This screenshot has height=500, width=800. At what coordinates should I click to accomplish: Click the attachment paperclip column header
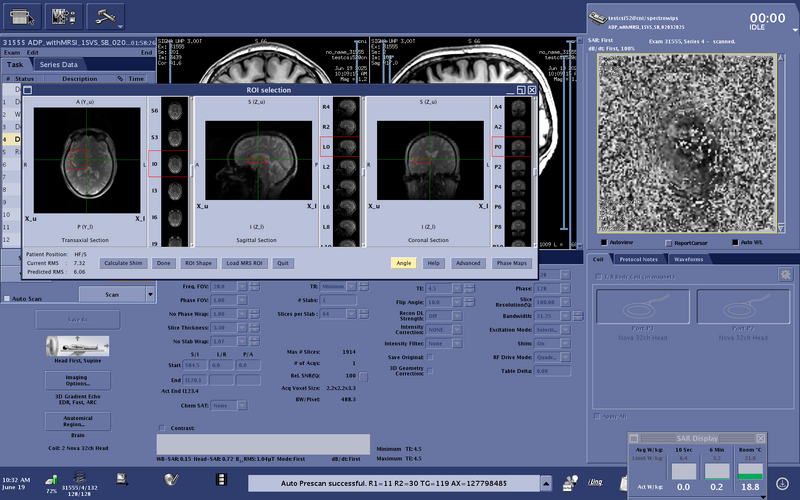tap(120, 79)
